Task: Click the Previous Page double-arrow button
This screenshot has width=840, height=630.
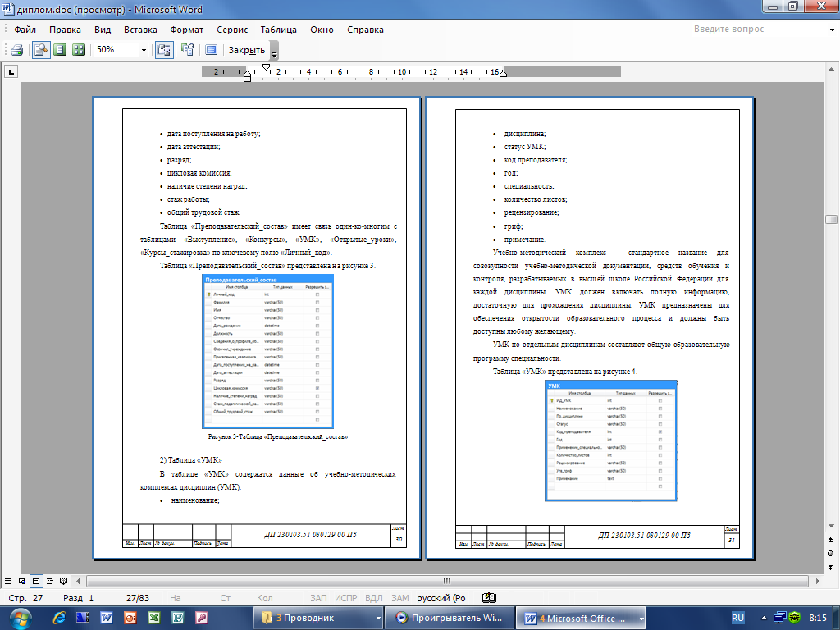Action: click(831, 540)
